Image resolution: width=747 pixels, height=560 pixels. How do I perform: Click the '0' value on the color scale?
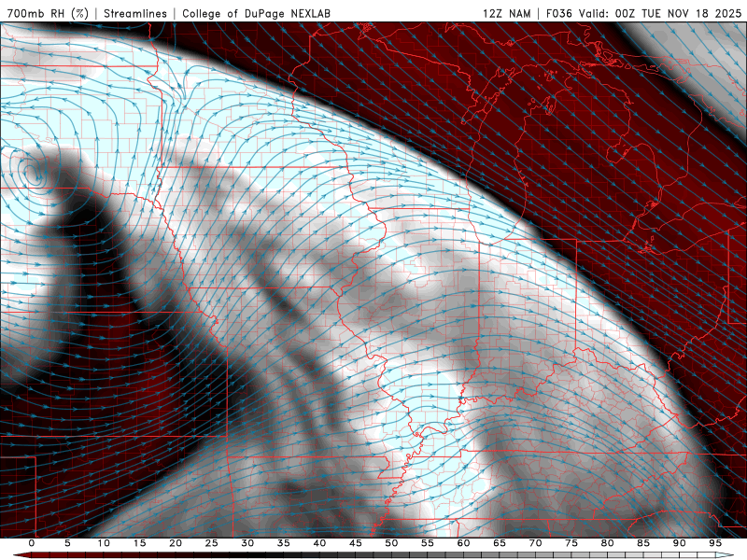coord(32,543)
